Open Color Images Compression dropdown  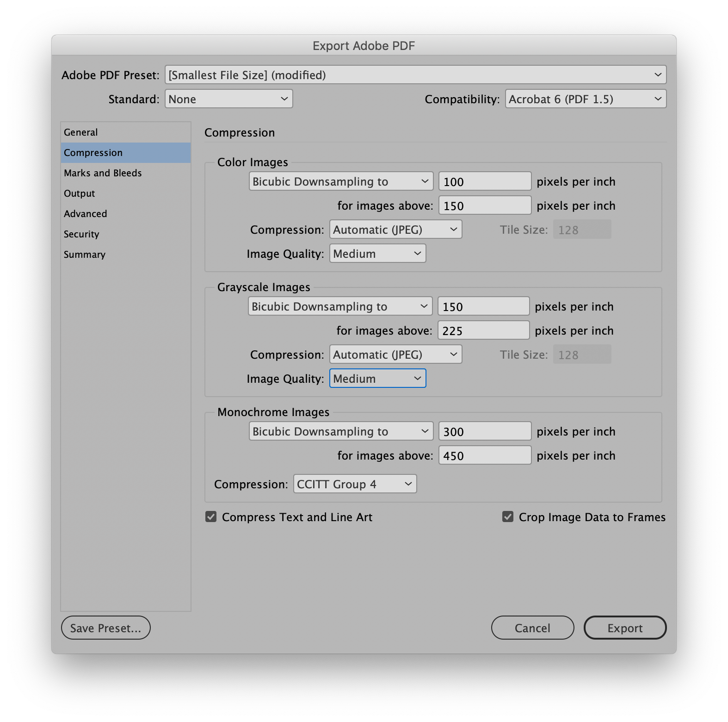[395, 230]
